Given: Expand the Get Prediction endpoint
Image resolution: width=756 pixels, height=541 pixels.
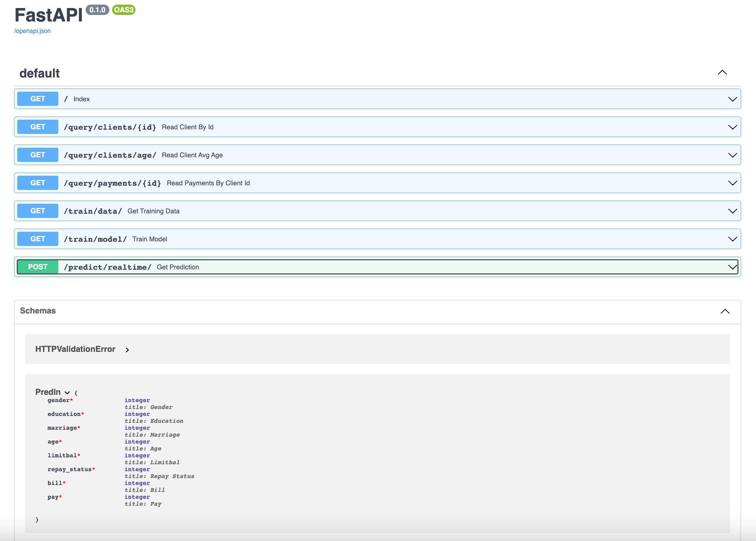Looking at the screenshot, I should click(x=731, y=266).
